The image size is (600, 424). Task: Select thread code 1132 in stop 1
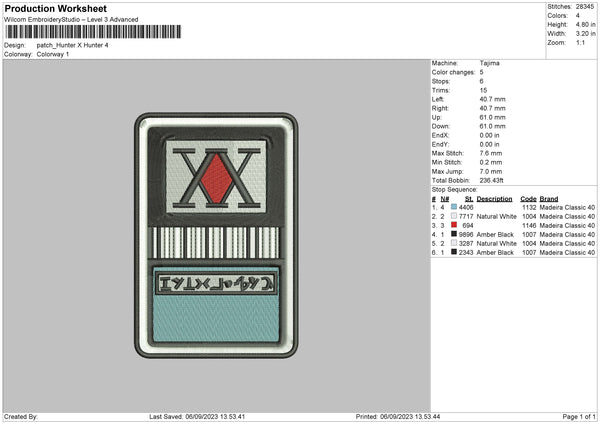click(x=529, y=207)
